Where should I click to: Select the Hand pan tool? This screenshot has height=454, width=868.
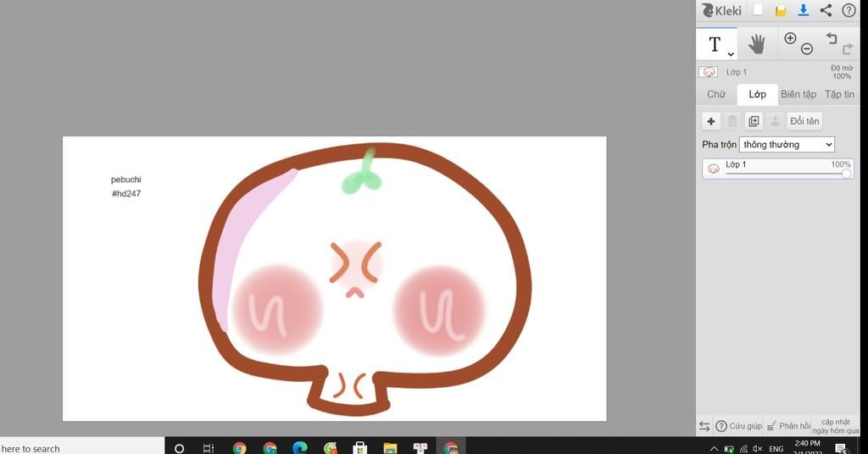756,44
